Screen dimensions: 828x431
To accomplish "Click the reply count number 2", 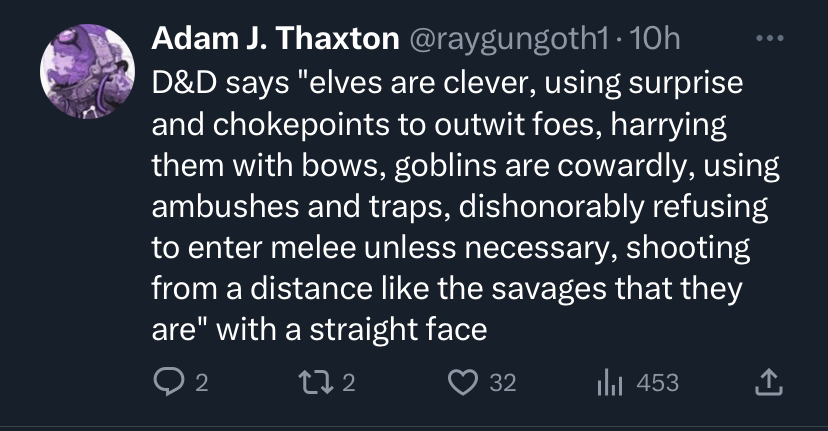I will click(200, 382).
